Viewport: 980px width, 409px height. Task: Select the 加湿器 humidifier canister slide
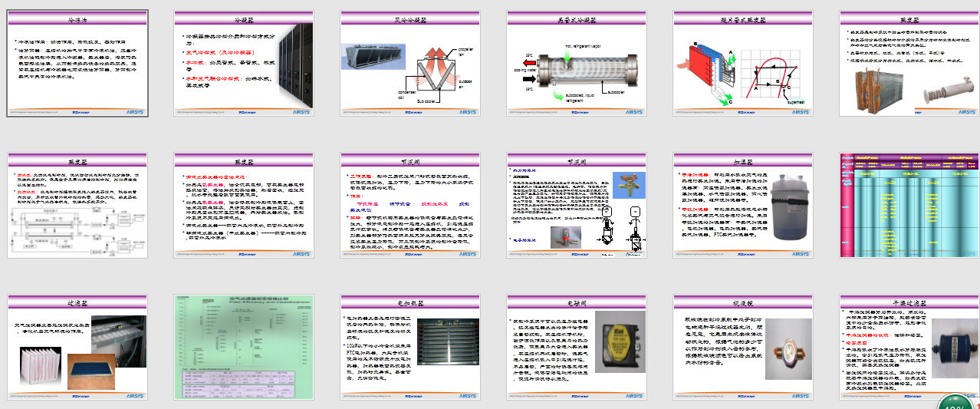[x=743, y=206]
